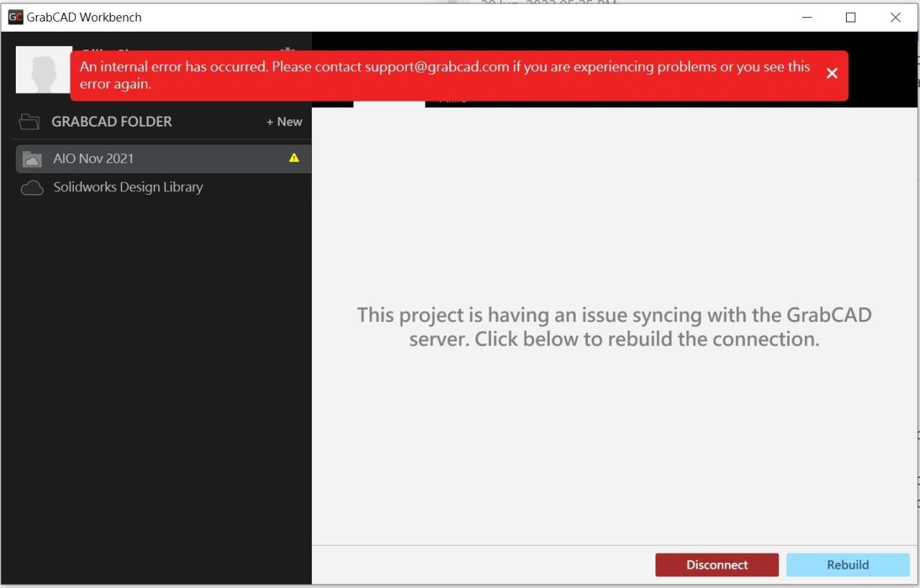Screen dimensions: 920x588
Task: Close the GrabCAD Workbench window
Action: point(896,17)
